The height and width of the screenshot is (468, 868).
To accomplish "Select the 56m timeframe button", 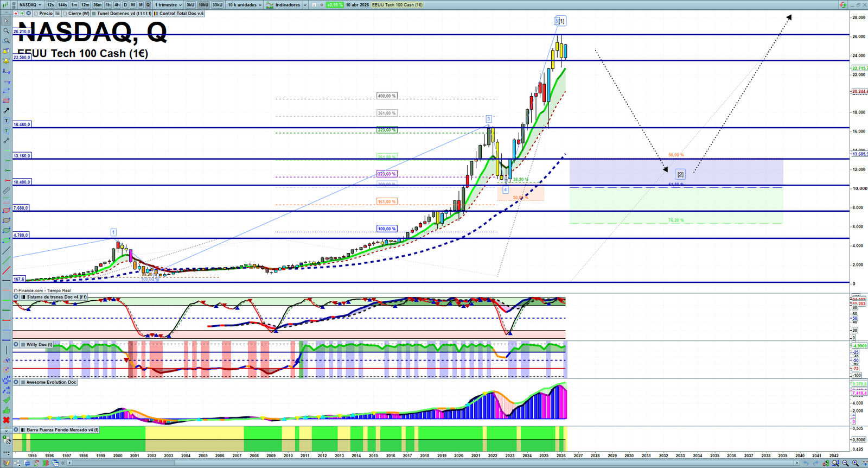I will pyautogui.click(x=98, y=5).
